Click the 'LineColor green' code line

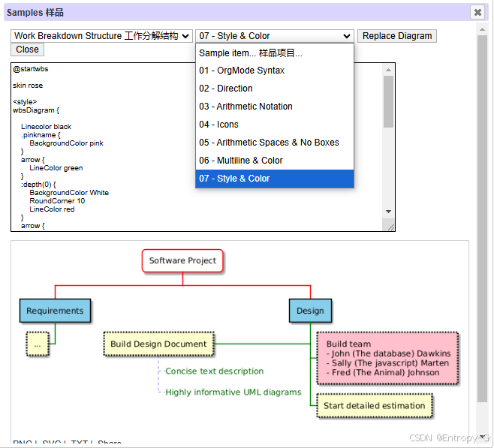56,168
